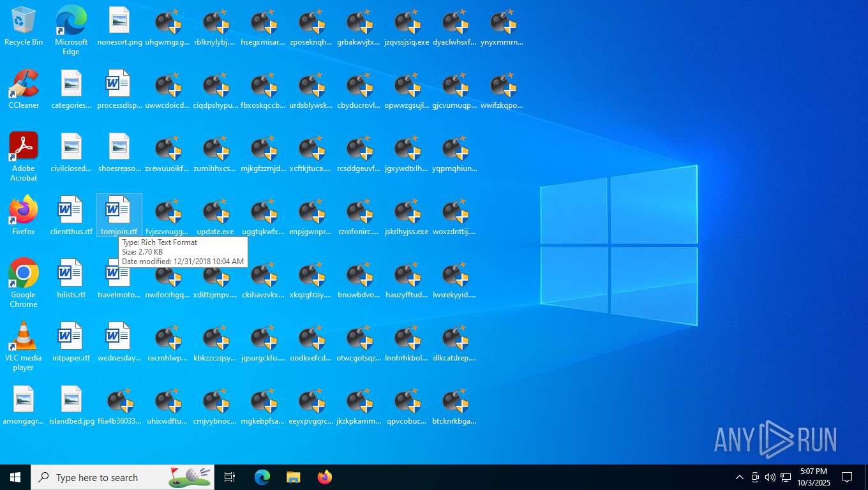Open the clock showing 5:07 PM
868x490 pixels.
click(814, 477)
